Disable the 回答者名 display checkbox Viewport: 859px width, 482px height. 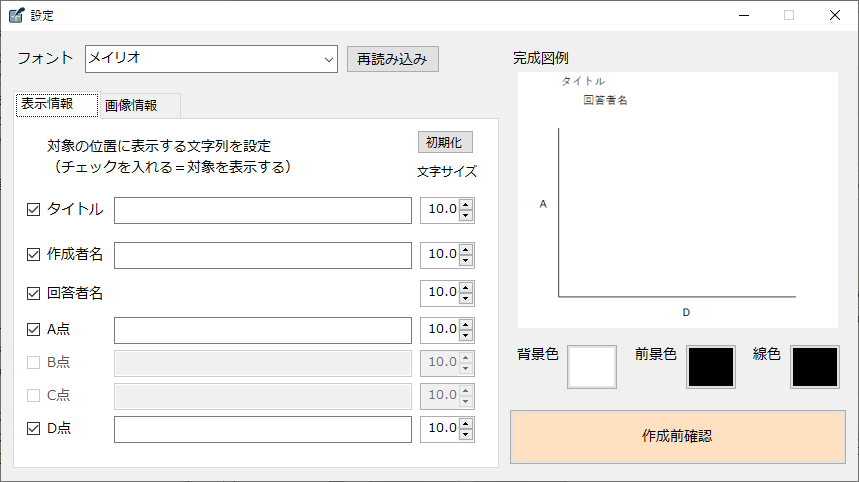33,294
